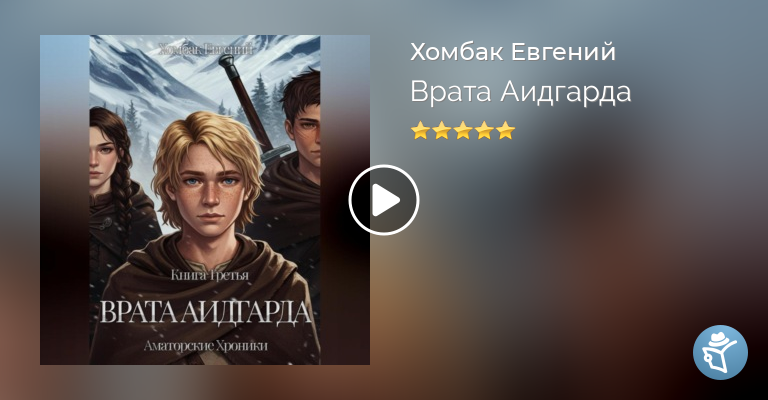Give five stars via the last star

(x=505, y=131)
